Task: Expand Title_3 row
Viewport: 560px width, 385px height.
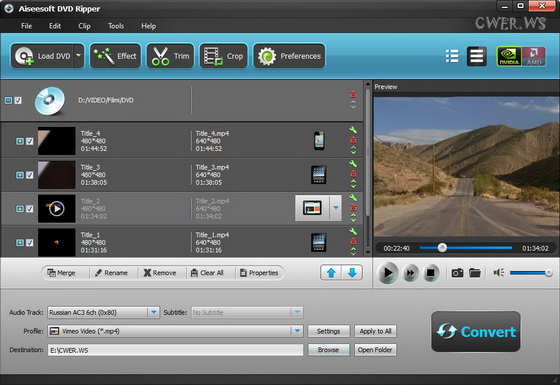Action: (x=20, y=175)
